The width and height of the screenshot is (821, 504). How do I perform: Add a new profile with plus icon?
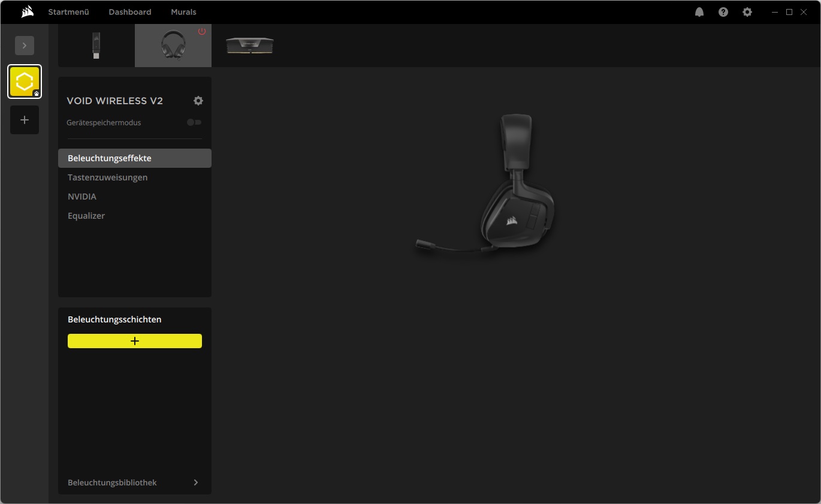pyautogui.click(x=25, y=120)
